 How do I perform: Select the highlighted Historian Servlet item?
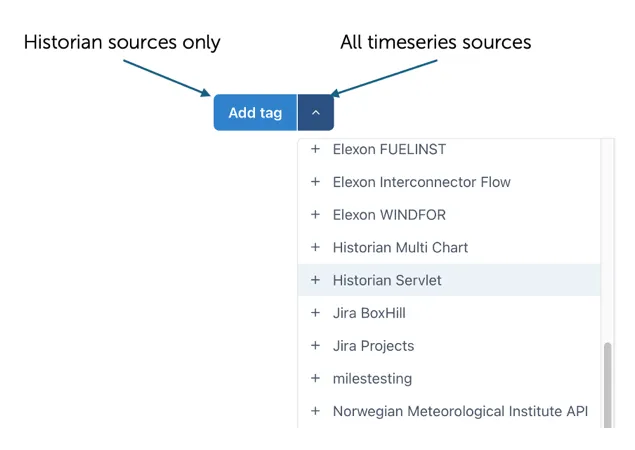coord(387,280)
